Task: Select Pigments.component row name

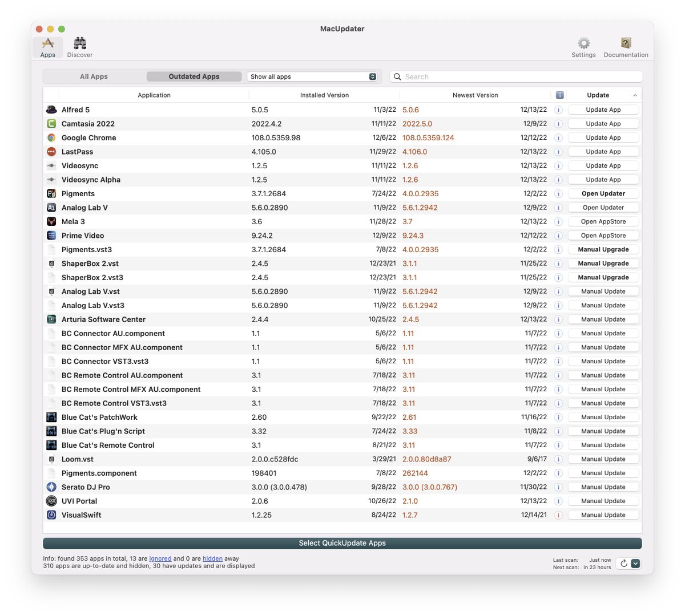Action: click(99, 473)
